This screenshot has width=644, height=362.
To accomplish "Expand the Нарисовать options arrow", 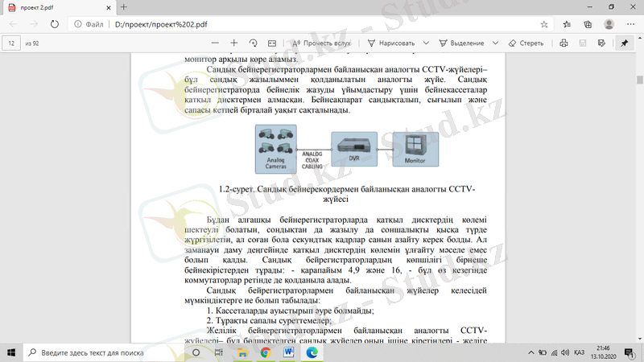I will point(426,43).
